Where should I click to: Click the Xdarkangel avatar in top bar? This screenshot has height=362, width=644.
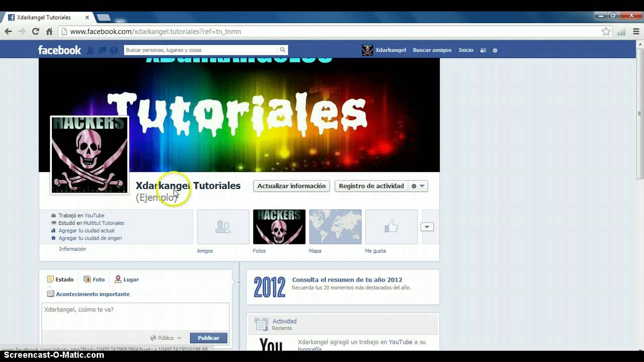tap(367, 50)
